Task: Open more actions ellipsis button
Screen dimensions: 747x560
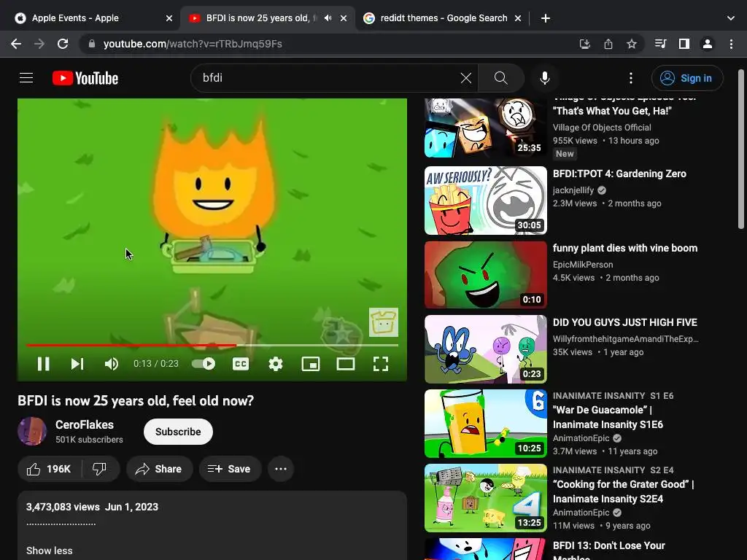Action: pos(281,469)
